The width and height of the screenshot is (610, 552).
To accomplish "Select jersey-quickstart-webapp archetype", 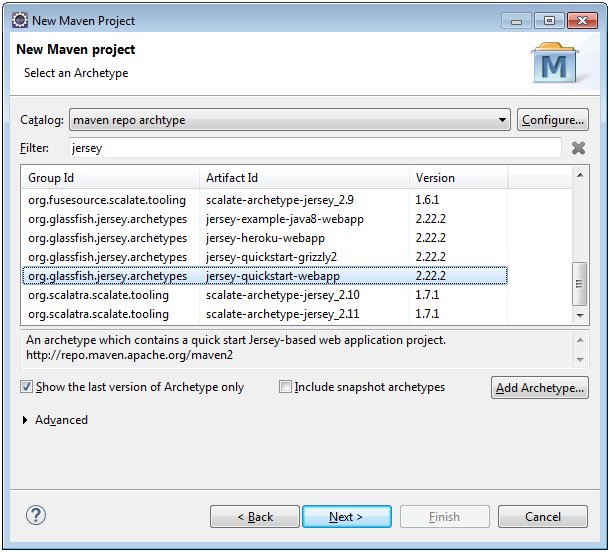I will tap(265, 276).
